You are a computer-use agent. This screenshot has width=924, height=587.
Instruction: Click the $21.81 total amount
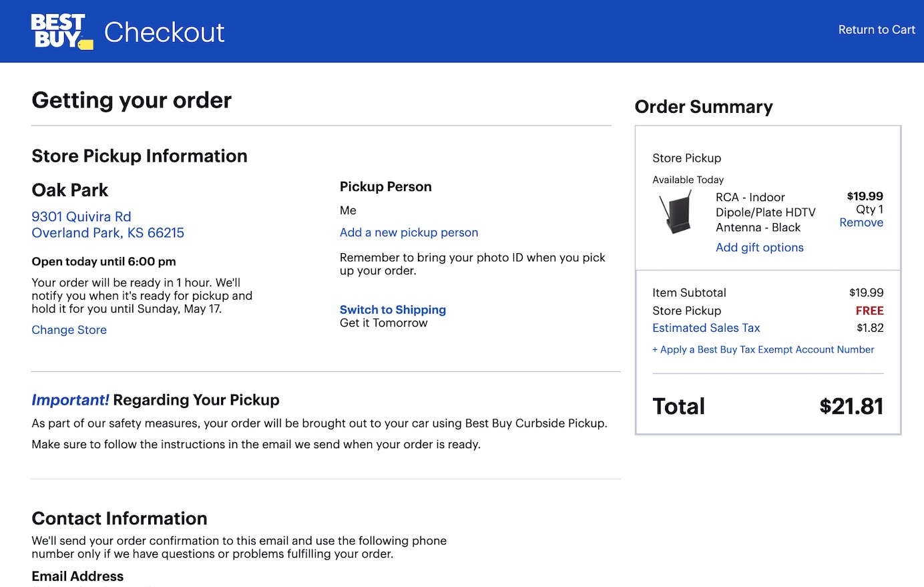point(851,406)
